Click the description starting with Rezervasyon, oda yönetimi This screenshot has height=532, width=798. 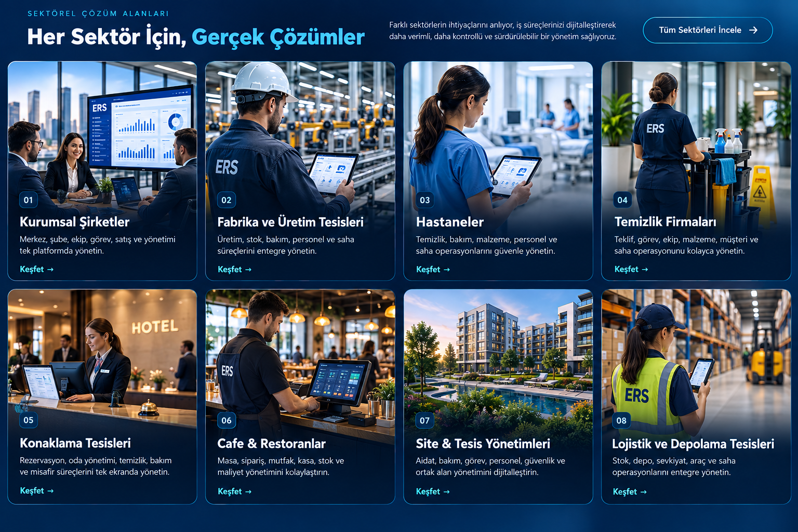(x=96, y=466)
